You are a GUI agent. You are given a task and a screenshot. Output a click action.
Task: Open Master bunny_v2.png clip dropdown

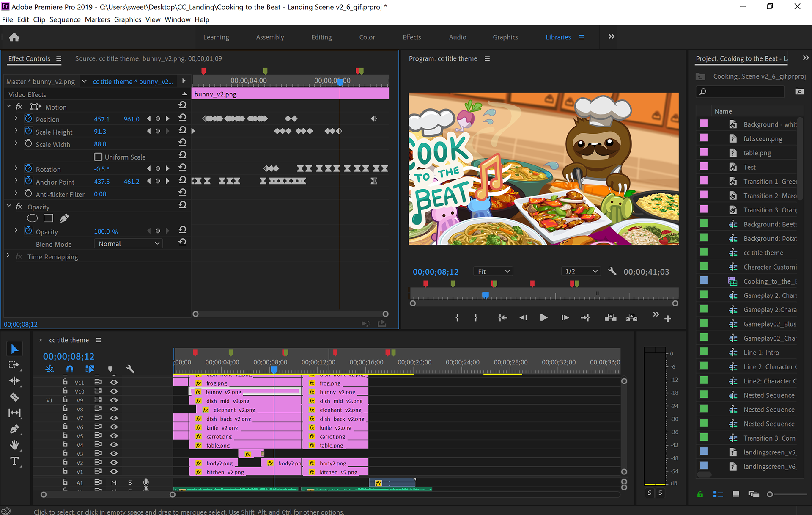(84, 81)
